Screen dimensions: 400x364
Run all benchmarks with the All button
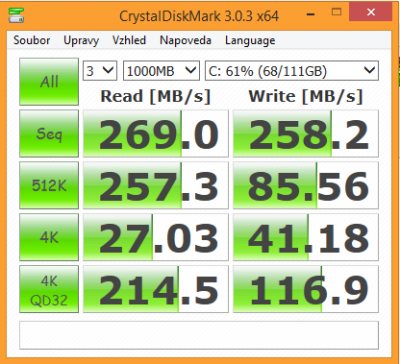pos(49,82)
